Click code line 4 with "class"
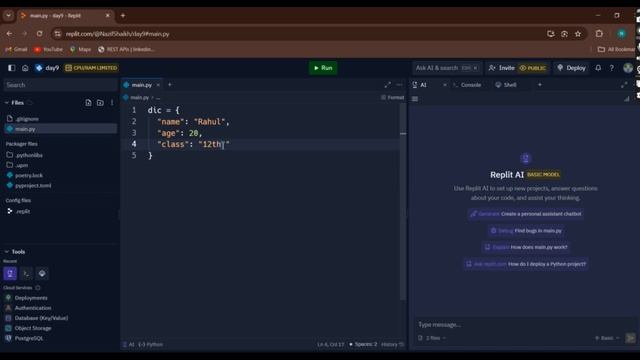Viewport: 640px width, 360px height. (x=193, y=144)
